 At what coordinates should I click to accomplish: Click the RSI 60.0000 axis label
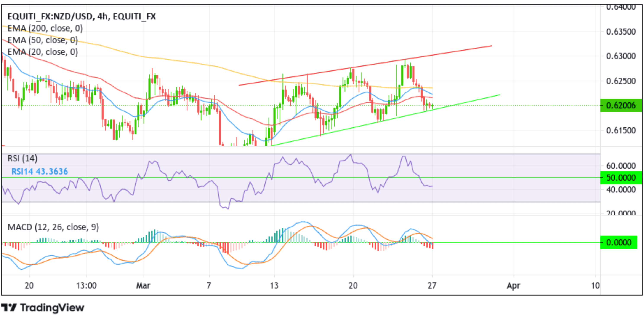pyautogui.click(x=621, y=166)
